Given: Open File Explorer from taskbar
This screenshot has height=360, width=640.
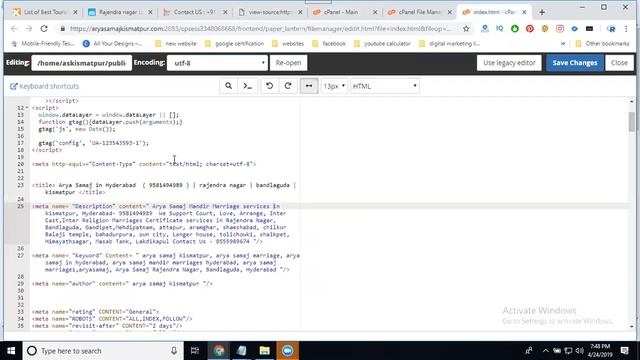Looking at the screenshot, I should 264,351.
